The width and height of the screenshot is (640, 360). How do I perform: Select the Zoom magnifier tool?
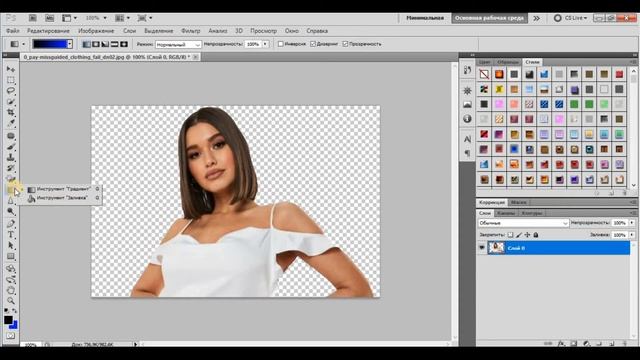11,301
